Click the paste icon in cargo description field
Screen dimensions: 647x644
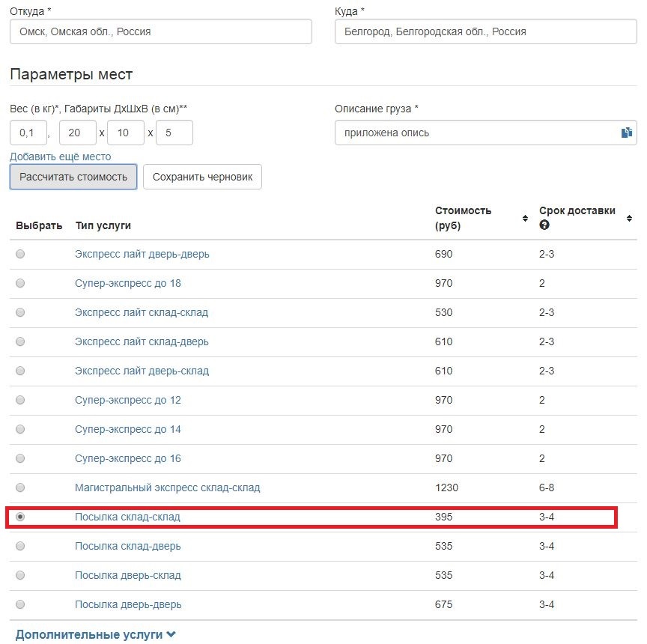click(x=626, y=133)
